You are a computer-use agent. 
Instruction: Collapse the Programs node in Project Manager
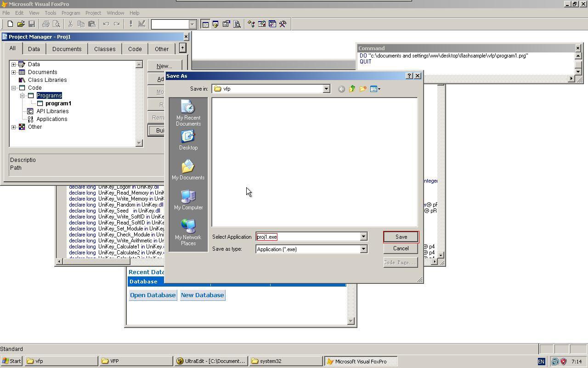pyautogui.click(x=22, y=96)
